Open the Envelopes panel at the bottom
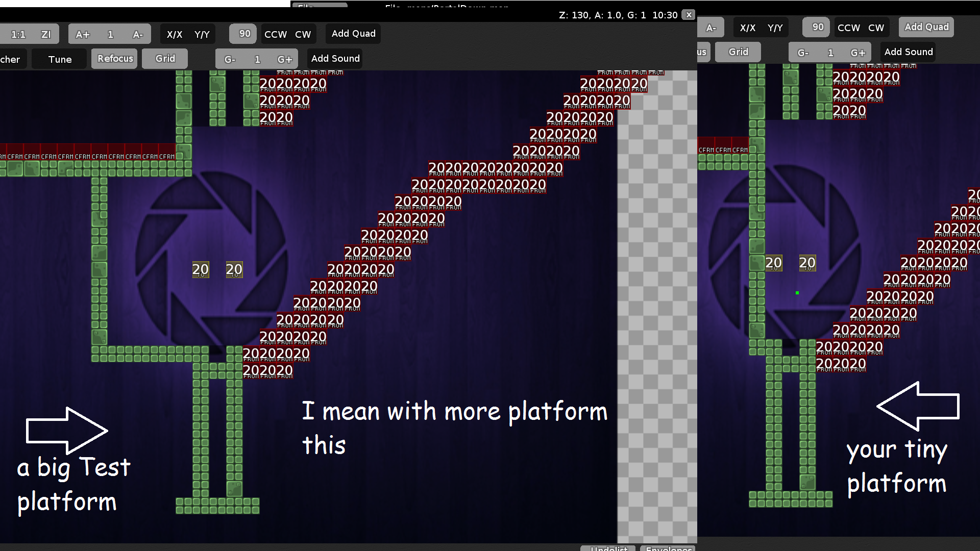The image size is (980, 551). point(668,548)
